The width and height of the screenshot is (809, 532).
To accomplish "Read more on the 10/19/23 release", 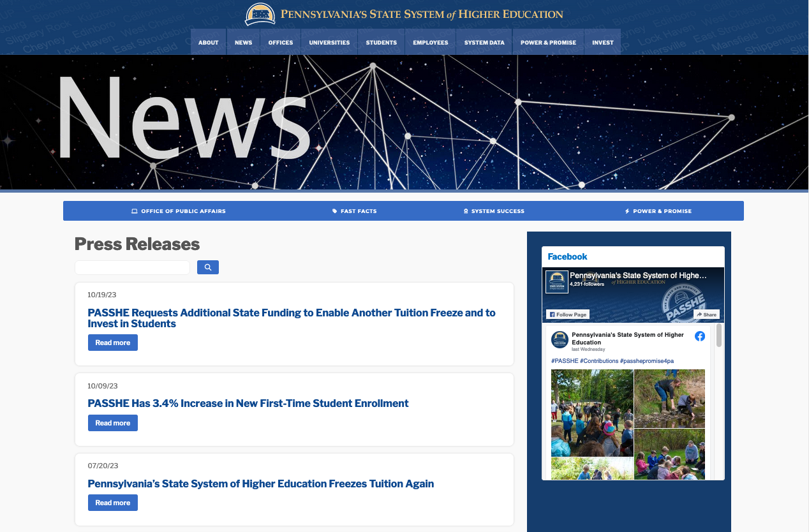I will pyautogui.click(x=113, y=343).
